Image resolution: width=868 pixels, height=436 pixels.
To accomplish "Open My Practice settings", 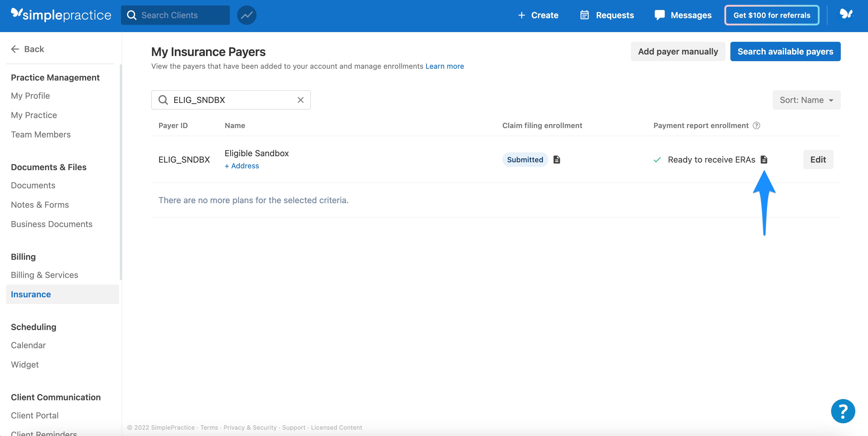I will [34, 115].
